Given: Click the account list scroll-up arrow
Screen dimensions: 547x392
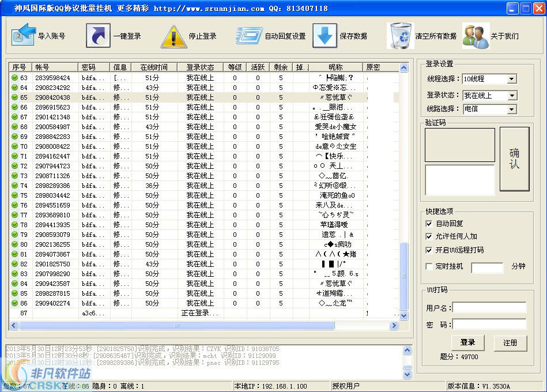Looking at the screenshot, I should (403, 67).
